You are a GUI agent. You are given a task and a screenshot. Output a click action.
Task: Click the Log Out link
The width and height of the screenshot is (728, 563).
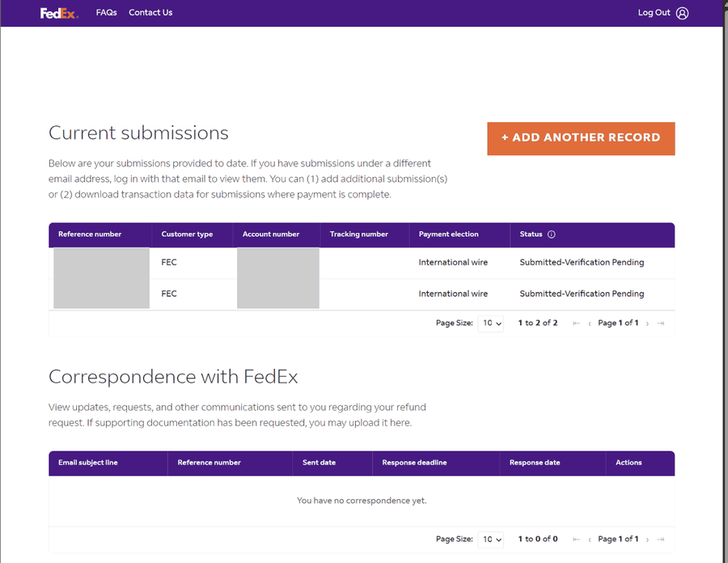tap(654, 12)
